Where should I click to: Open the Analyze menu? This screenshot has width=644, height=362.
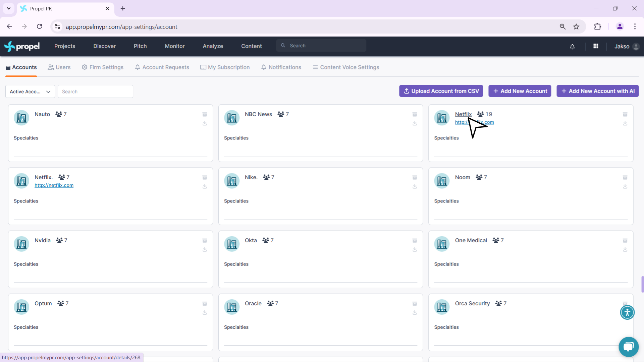click(213, 46)
